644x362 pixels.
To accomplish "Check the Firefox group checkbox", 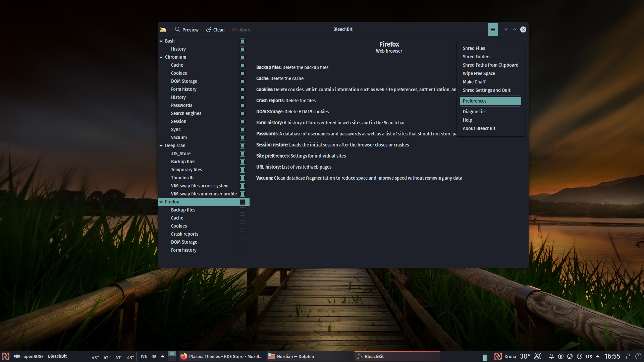I will click(x=243, y=202).
